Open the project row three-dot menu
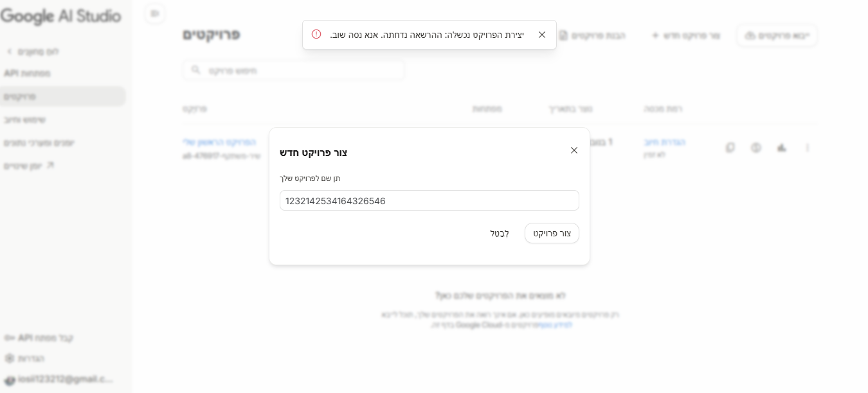Screen dimensions: 868x393 [x=808, y=148]
